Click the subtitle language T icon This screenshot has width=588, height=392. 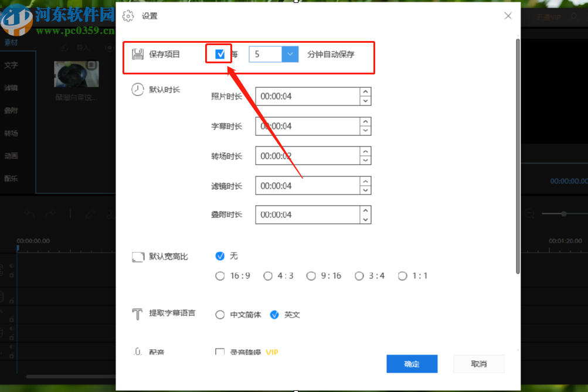(x=137, y=314)
